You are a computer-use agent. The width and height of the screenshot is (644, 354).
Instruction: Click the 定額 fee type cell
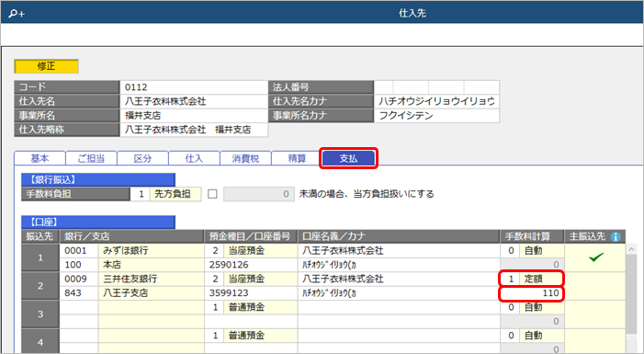pos(542,279)
